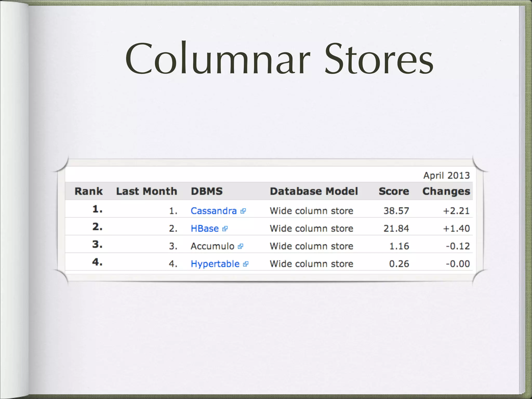Click Wide column store in Accumulo row
This screenshot has height=399, width=532.
pyautogui.click(x=311, y=246)
